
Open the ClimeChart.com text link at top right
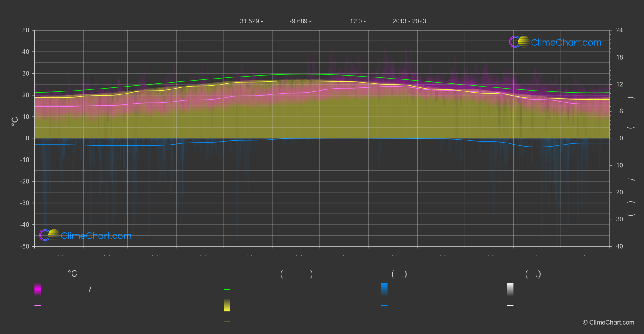click(566, 43)
